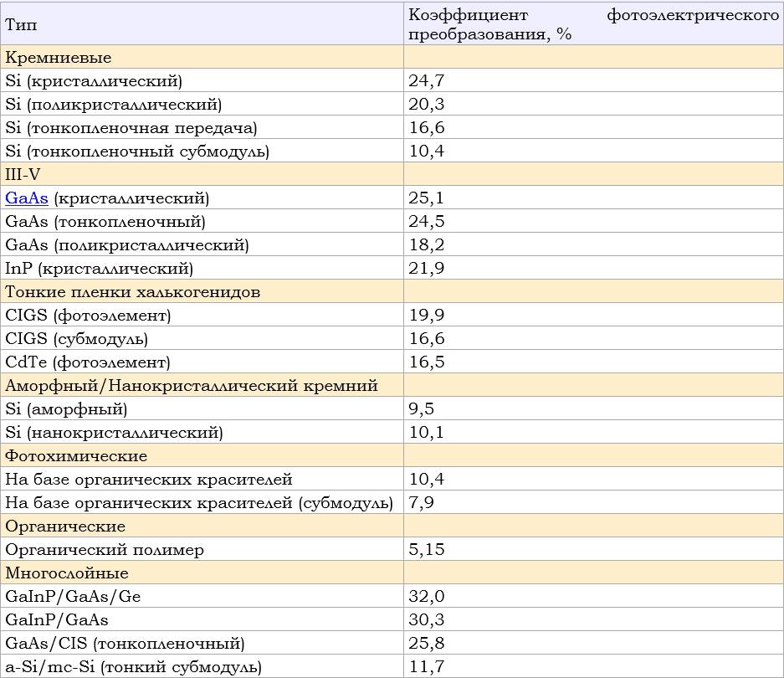
Task: Select the 'Кремниевые' category row
Action: 392,57
